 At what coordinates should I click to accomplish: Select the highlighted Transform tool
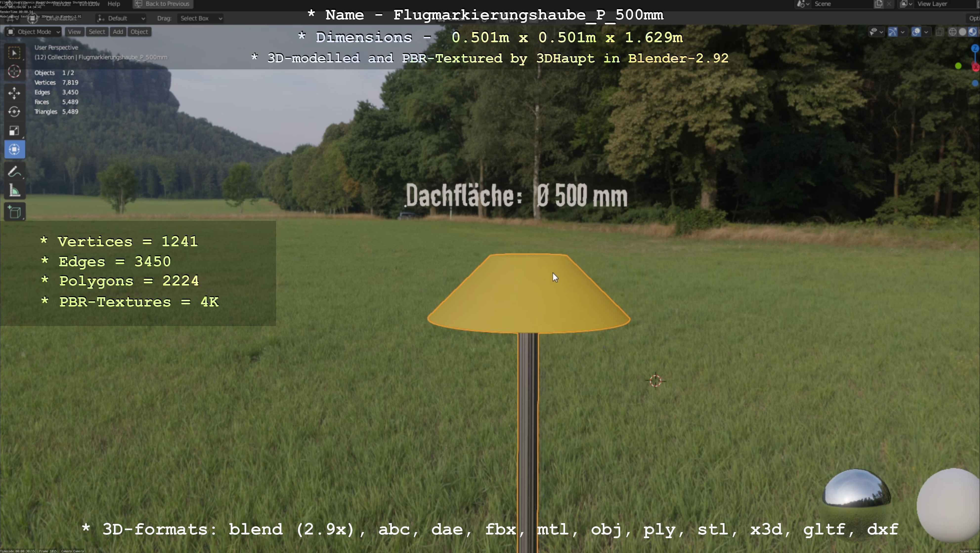pos(14,149)
